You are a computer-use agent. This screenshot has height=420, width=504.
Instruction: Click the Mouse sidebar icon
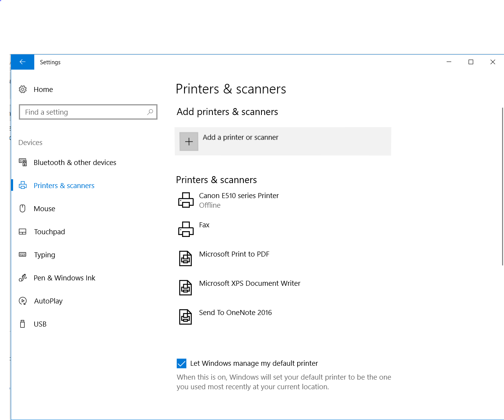point(23,208)
